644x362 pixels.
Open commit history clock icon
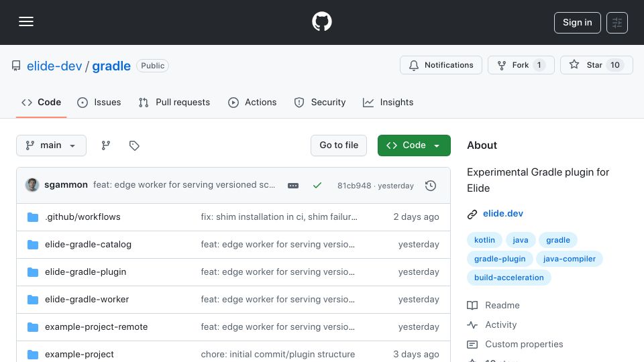(x=431, y=186)
